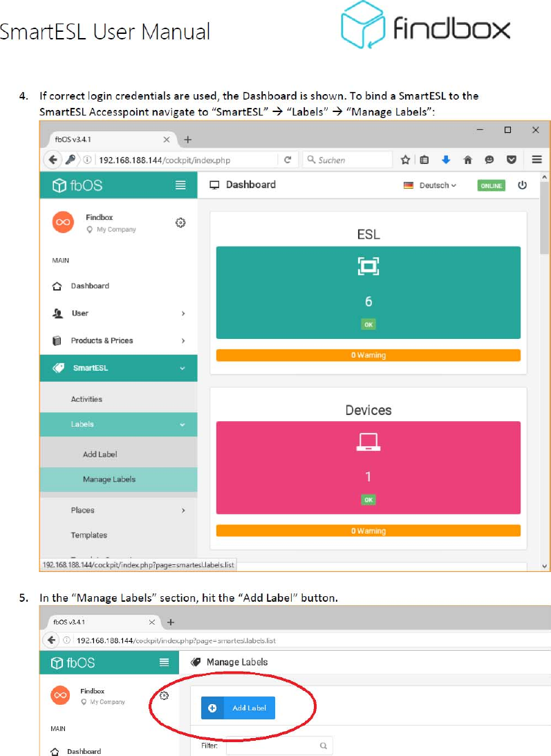Image resolution: width=551 pixels, height=756 pixels.
Task: Collapse the Labels submenu
Action: [119, 424]
